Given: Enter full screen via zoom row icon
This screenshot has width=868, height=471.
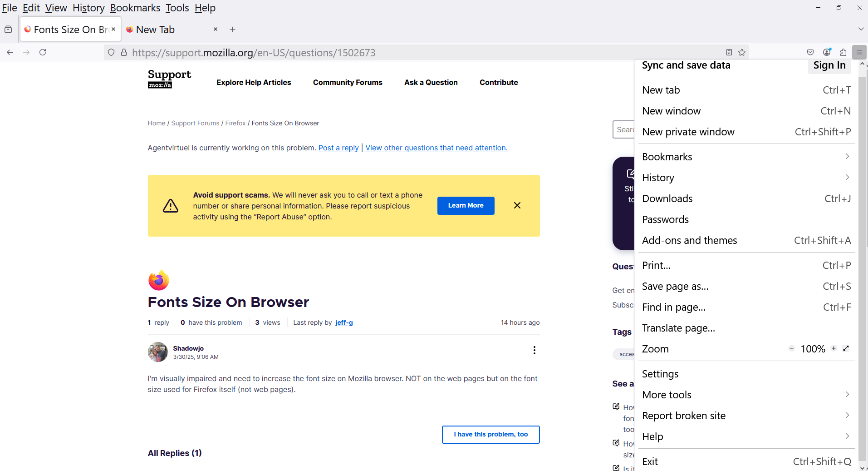Looking at the screenshot, I should 846,348.
